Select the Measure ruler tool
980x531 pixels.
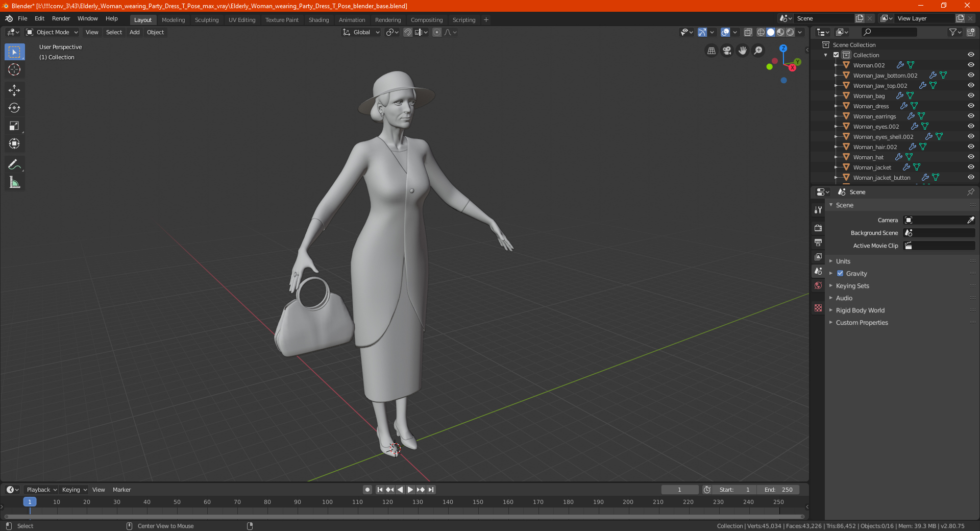(x=14, y=182)
